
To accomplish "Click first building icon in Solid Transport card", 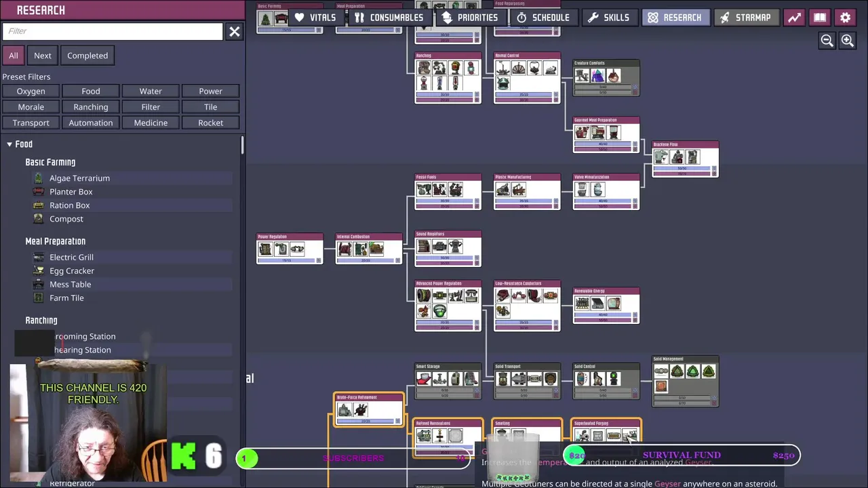I will [503, 378].
